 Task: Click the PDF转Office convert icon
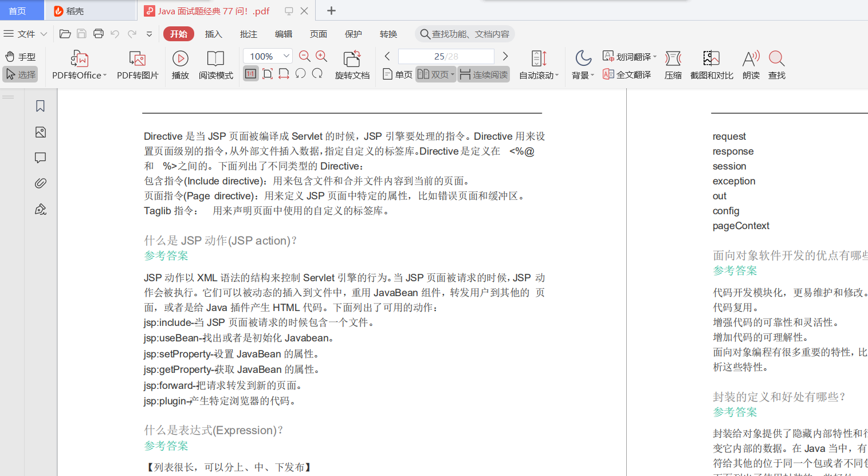click(x=79, y=58)
